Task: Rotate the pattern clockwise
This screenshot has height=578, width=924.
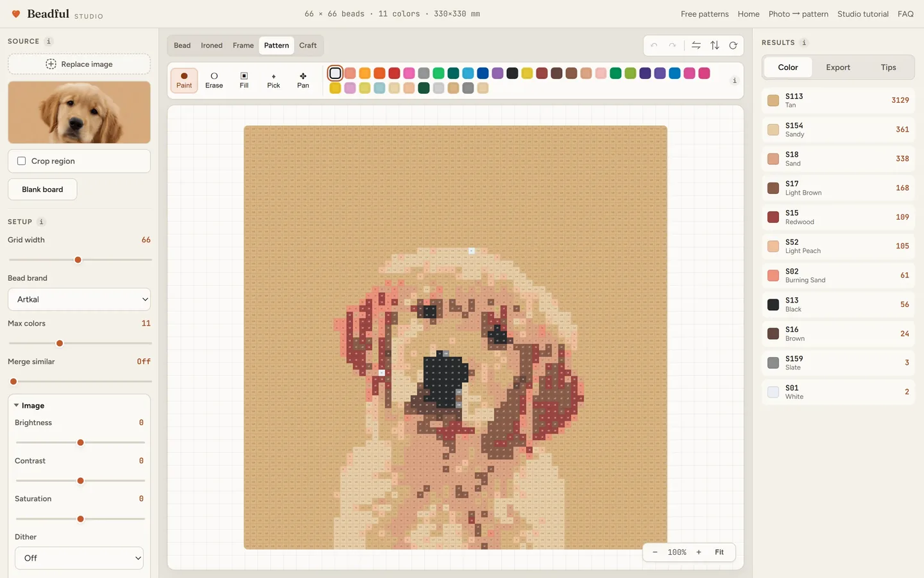Action: tap(733, 46)
